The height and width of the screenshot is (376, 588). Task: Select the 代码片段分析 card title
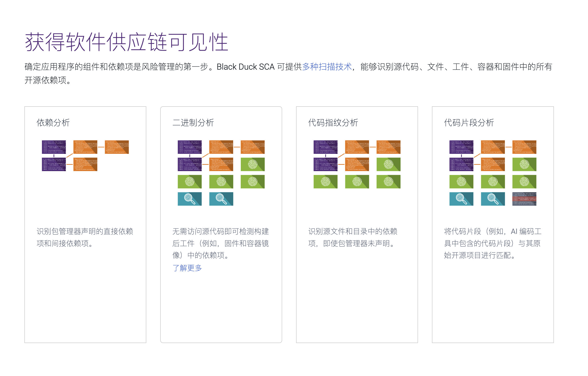click(469, 123)
